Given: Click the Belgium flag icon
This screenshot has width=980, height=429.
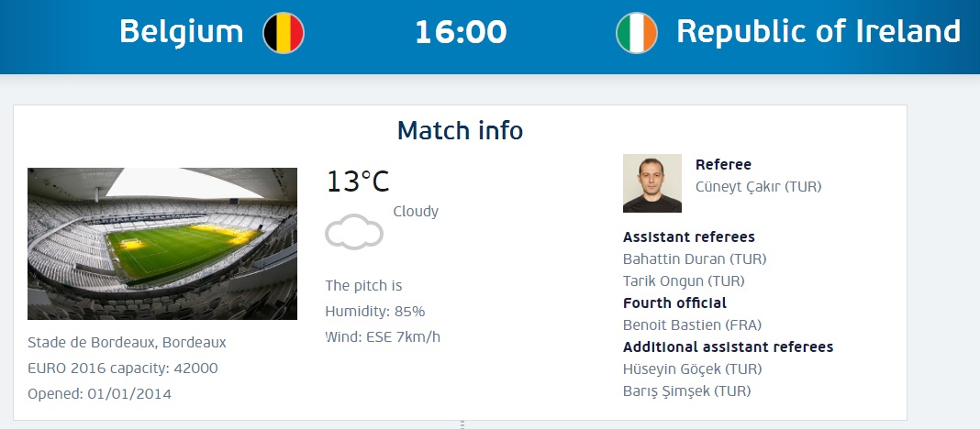Looking at the screenshot, I should coord(284,33).
